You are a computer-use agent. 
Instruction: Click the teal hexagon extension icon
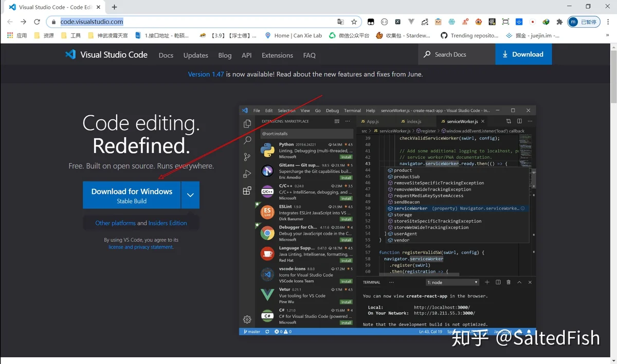(451, 22)
